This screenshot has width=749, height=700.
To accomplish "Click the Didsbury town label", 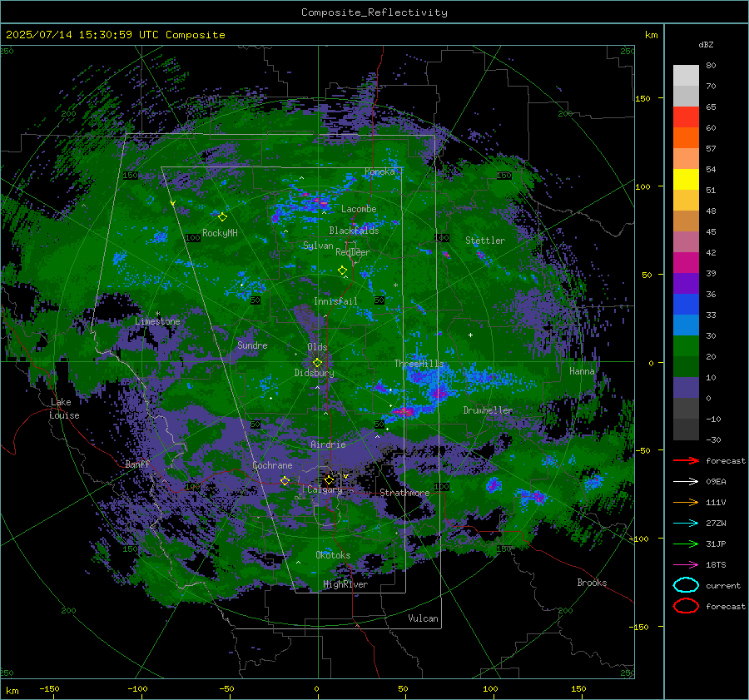I will click(314, 373).
